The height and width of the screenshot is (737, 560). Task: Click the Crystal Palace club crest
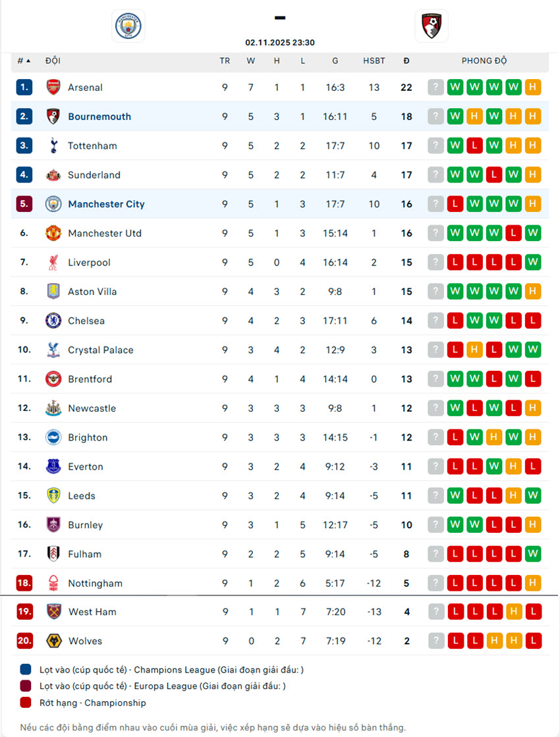point(53,350)
